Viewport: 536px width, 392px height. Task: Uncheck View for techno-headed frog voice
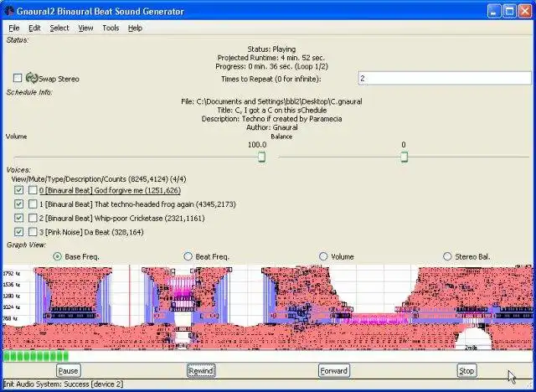[18, 204]
